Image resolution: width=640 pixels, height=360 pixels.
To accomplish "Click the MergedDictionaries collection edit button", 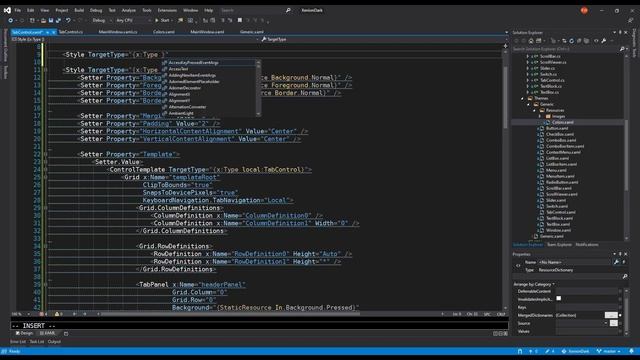I will coord(611,315).
